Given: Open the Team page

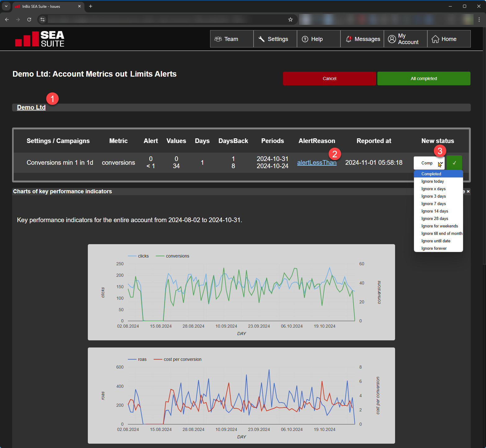Looking at the screenshot, I should click(x=232, y=39).
